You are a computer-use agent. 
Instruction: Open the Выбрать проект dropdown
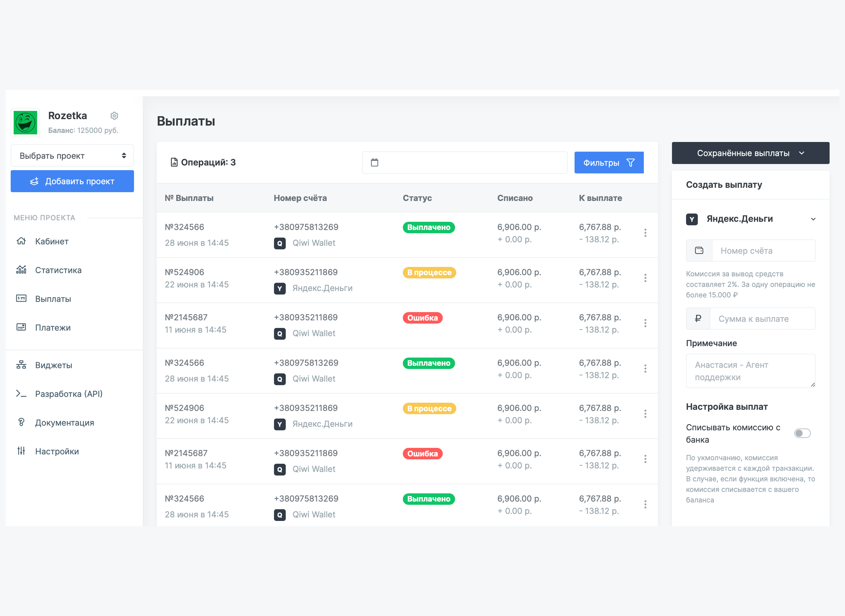point(72,155)
